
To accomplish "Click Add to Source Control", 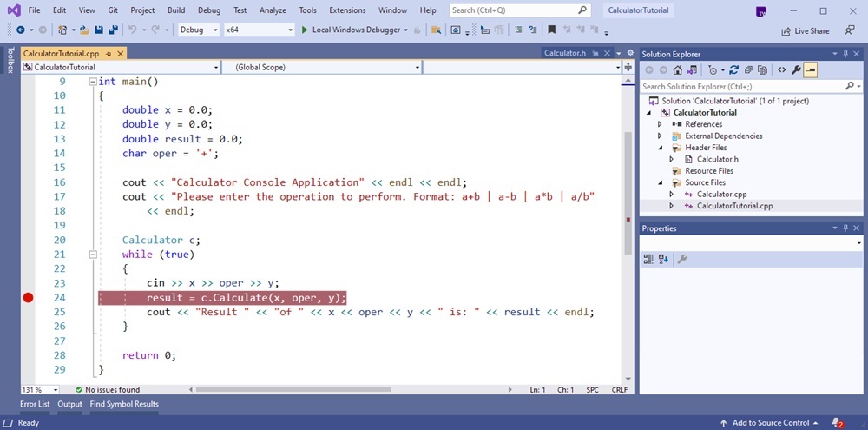I will pos(769,423).
